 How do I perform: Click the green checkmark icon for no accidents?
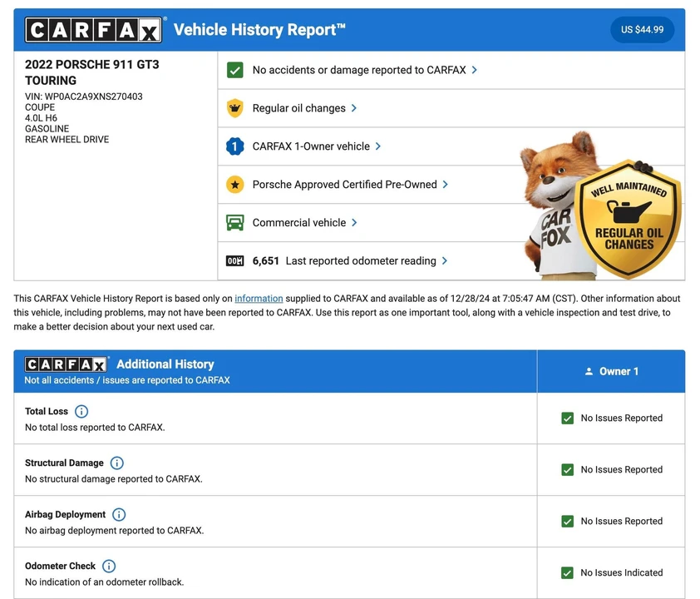click(x=234, y=70)
